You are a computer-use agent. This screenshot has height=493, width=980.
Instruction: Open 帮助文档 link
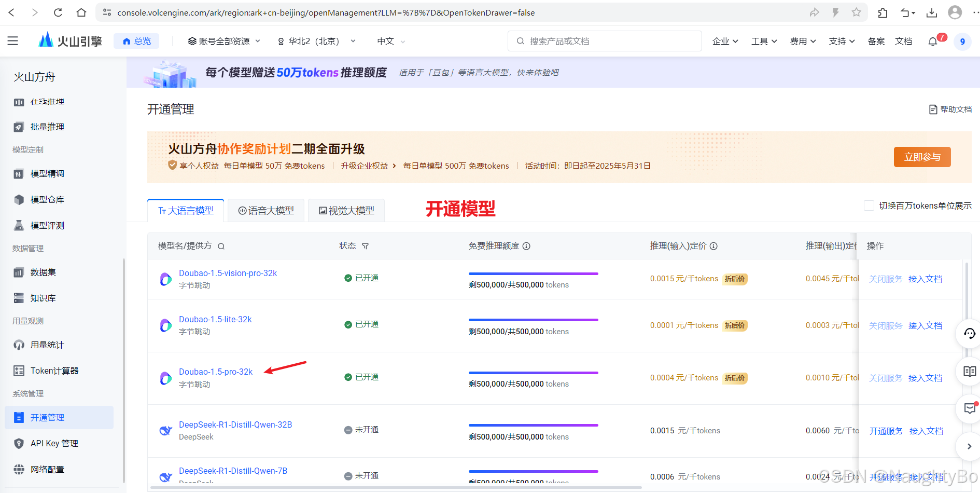[x=950, y=109]
